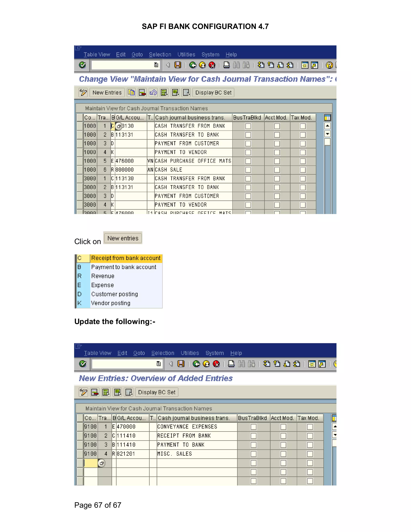
Task: Click the standalone New entries button after 'Click on'
Action: [x=123, y=238]
